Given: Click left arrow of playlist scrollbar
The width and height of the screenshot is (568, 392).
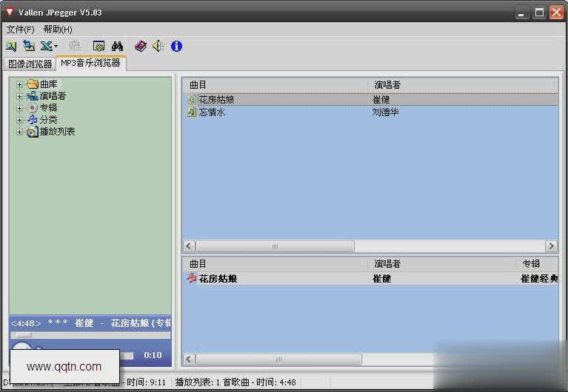Looking at the screenshot, I should point(189,359).
